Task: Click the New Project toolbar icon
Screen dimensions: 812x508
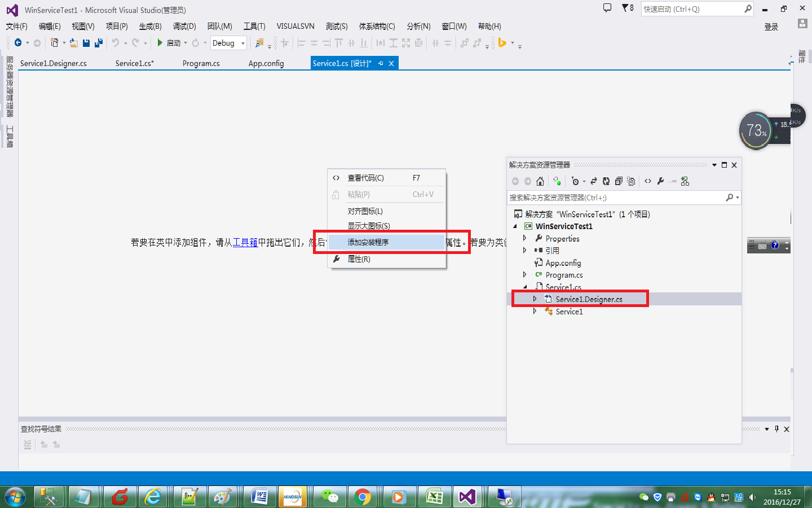Action: click(x=55, y=43)
